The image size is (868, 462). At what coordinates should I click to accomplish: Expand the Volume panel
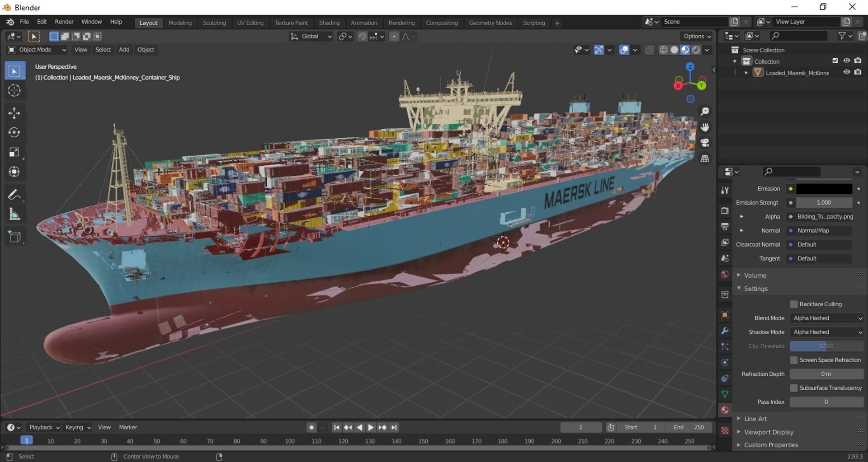[755, 275]
